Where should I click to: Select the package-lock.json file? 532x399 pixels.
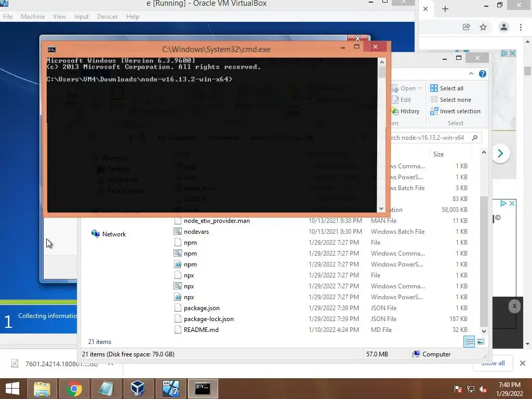(x=209, y=319)
